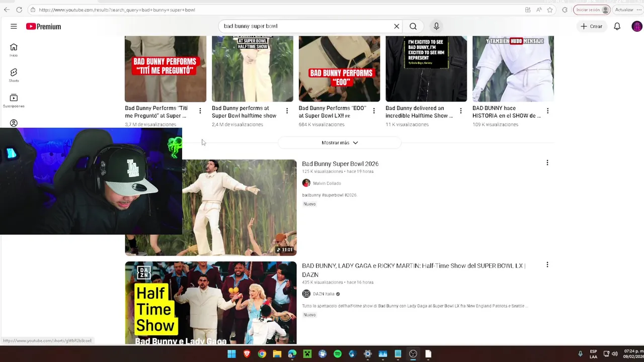The height and width of the screenshot is (362, 644).
Task: Open the Malvin Collado channel link
Action: [327, 184]
